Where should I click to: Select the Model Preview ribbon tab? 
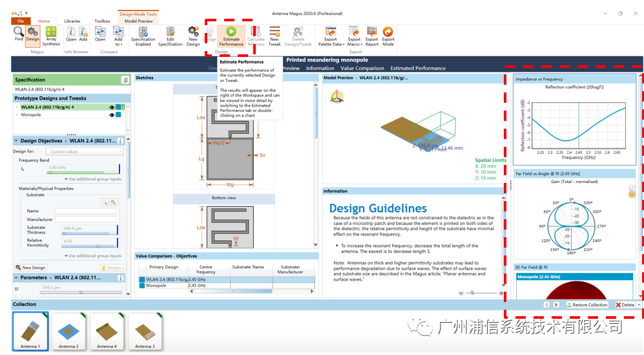coord(138,21)
